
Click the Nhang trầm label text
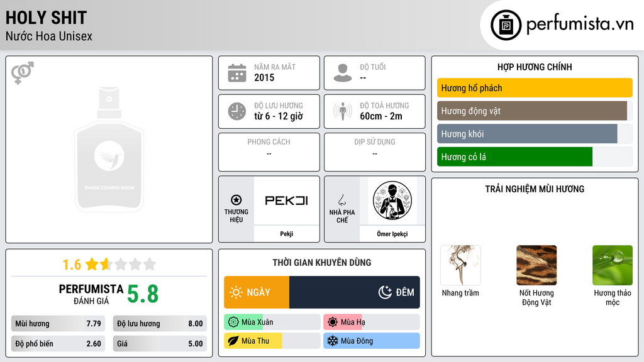[x=460, y=293]
